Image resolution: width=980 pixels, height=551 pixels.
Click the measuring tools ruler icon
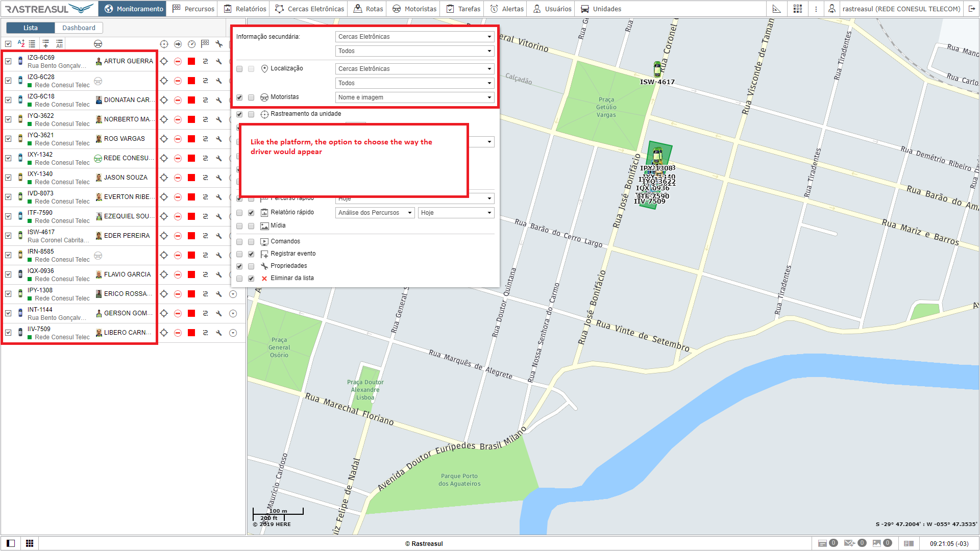click(776, 9)
